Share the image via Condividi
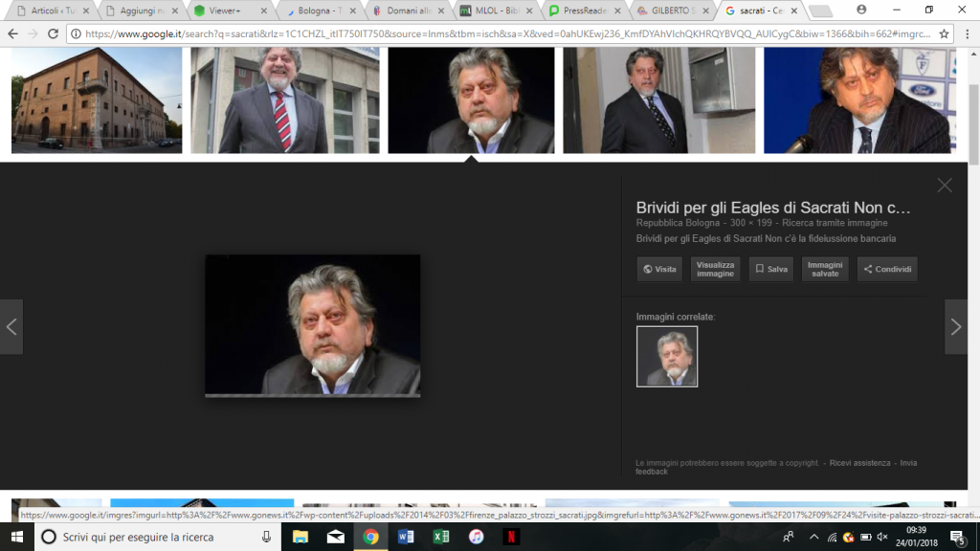980x551 pixels. pos(887,269)
